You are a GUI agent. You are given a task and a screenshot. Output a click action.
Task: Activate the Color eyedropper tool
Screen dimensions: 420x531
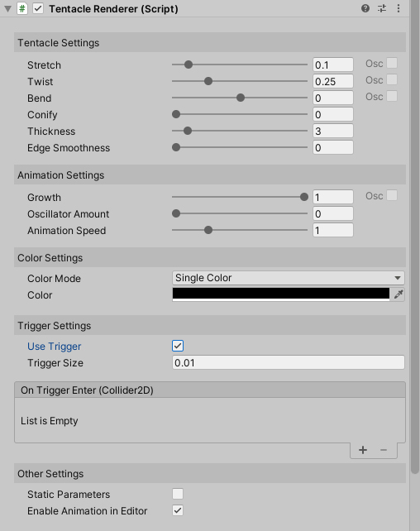click(x=398, y=294)
